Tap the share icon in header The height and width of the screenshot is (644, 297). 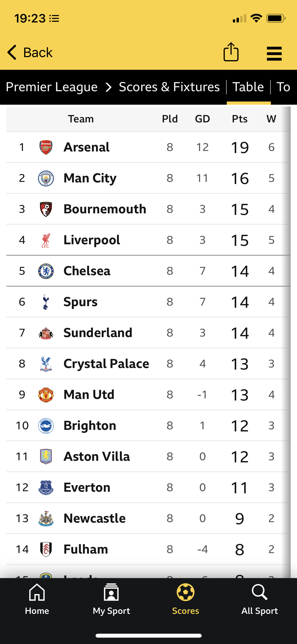231,52
